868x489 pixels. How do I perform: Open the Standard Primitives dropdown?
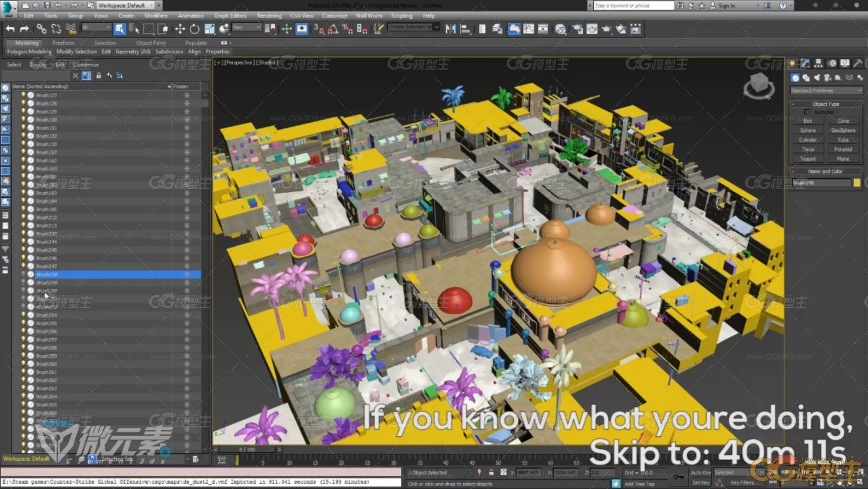(826, 91)
